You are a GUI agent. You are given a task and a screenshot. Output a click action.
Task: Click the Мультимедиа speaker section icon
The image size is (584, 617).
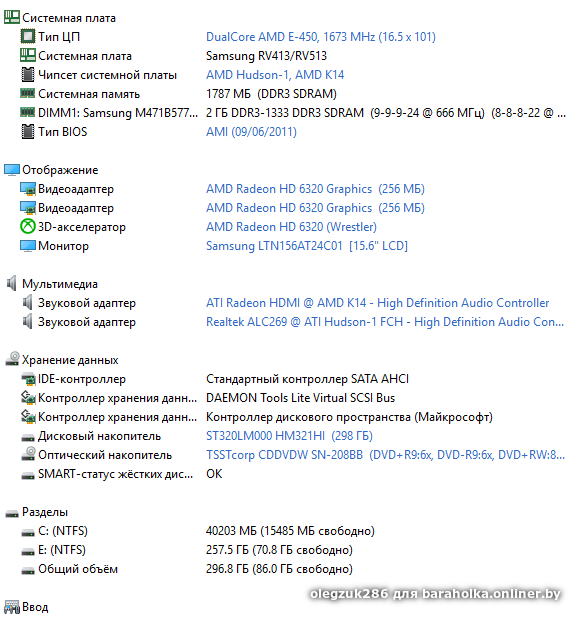tap(12, 283)
